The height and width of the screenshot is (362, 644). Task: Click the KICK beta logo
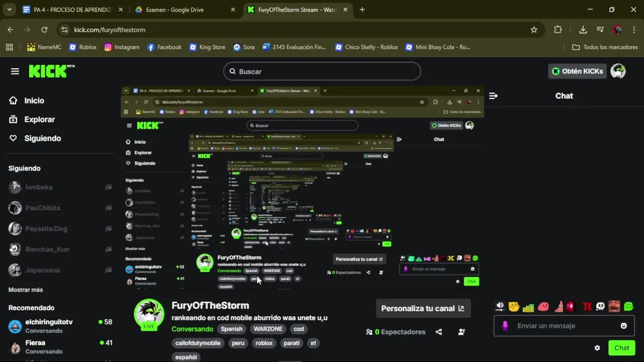click(x=51, y=71)
